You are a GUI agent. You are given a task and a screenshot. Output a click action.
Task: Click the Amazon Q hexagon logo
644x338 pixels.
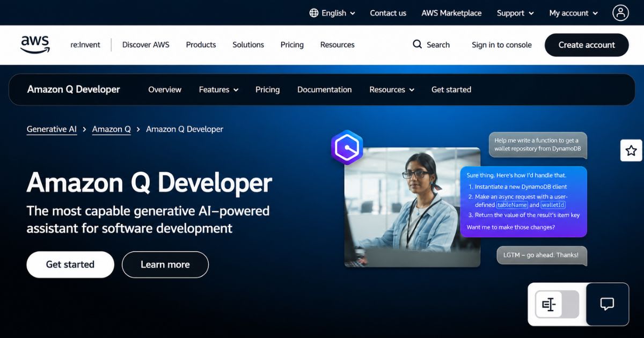pyautogui.click(x=347, y=147)
